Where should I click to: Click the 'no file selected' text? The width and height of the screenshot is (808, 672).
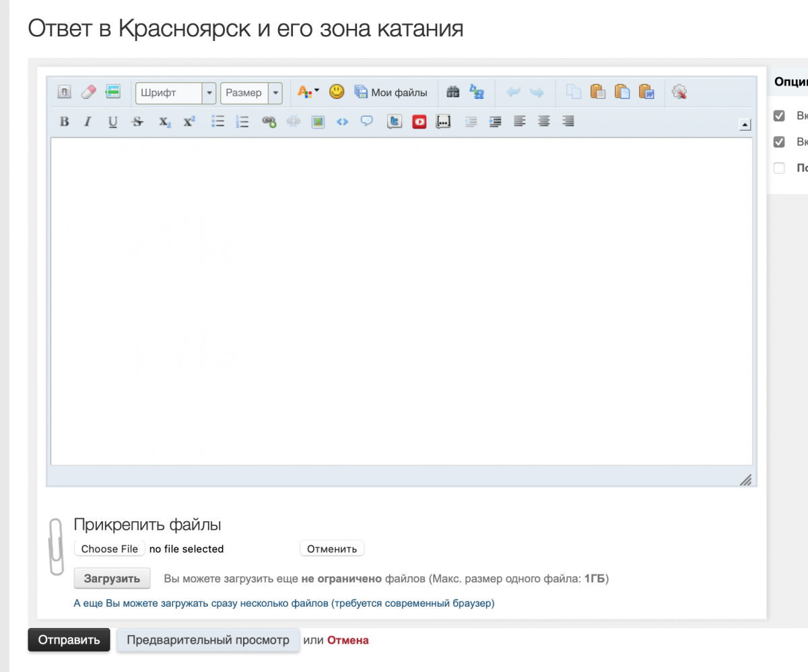pyautogui.click(x=187, y=549)
